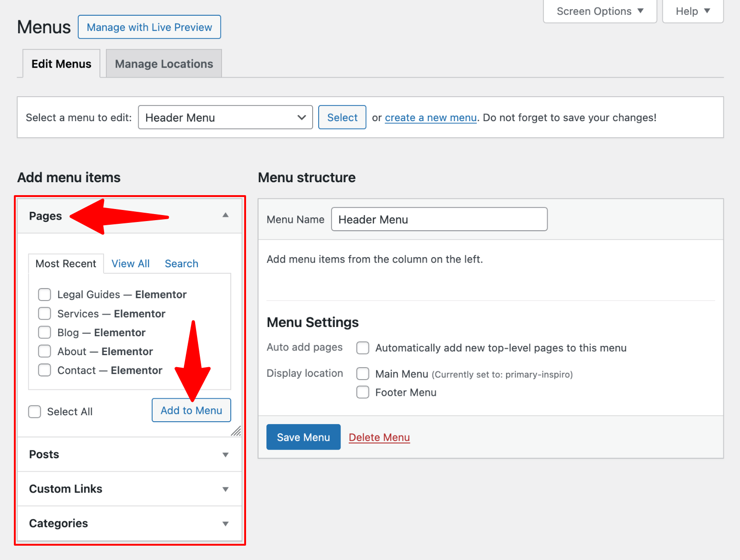Viewport: 740px width, 560px height.
Task: Expand the Categories section
Action: (x=225, y=523)
